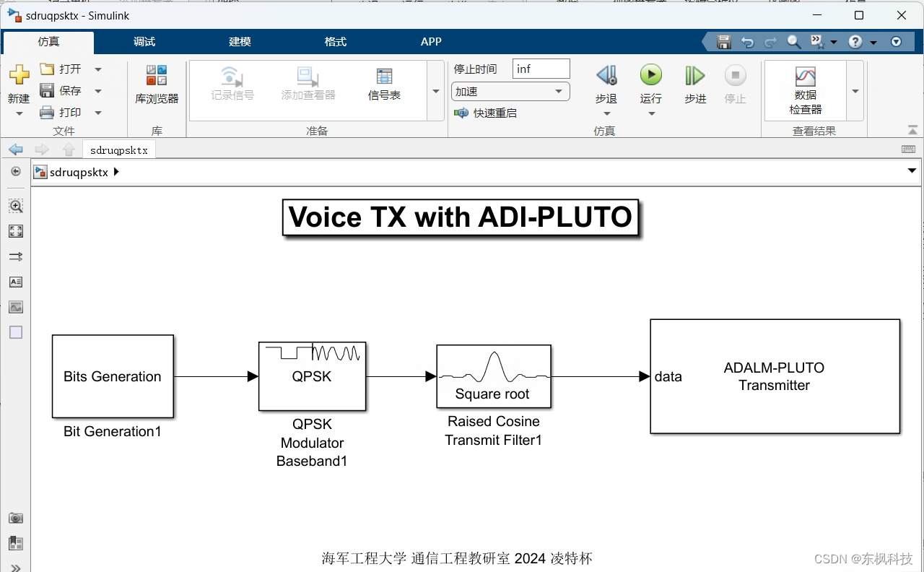Switch to the 建模 tab
The image size is (924, 572).
240,42
